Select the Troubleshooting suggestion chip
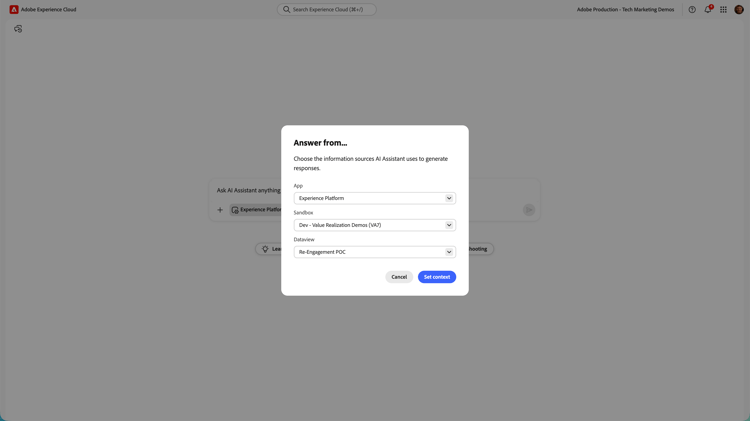The width and height of the screenshot is (750, 421). 481,249
